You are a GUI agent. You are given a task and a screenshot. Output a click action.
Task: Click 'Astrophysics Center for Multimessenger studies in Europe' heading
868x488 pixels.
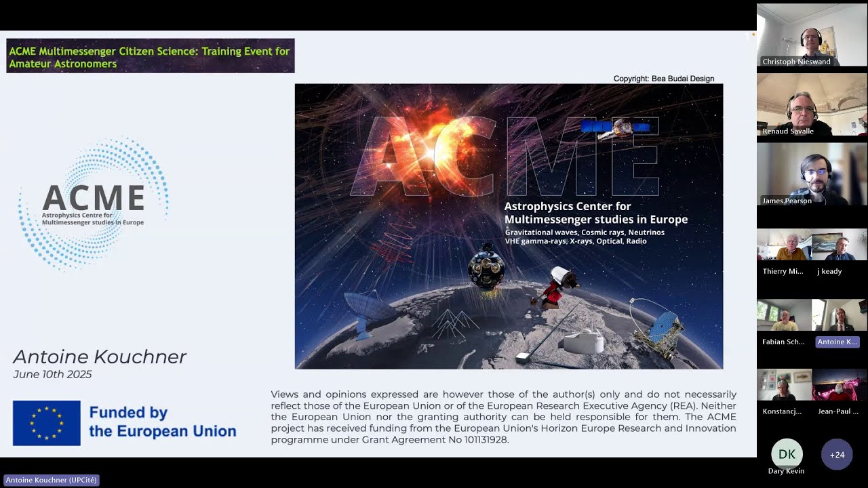(595, 213)
